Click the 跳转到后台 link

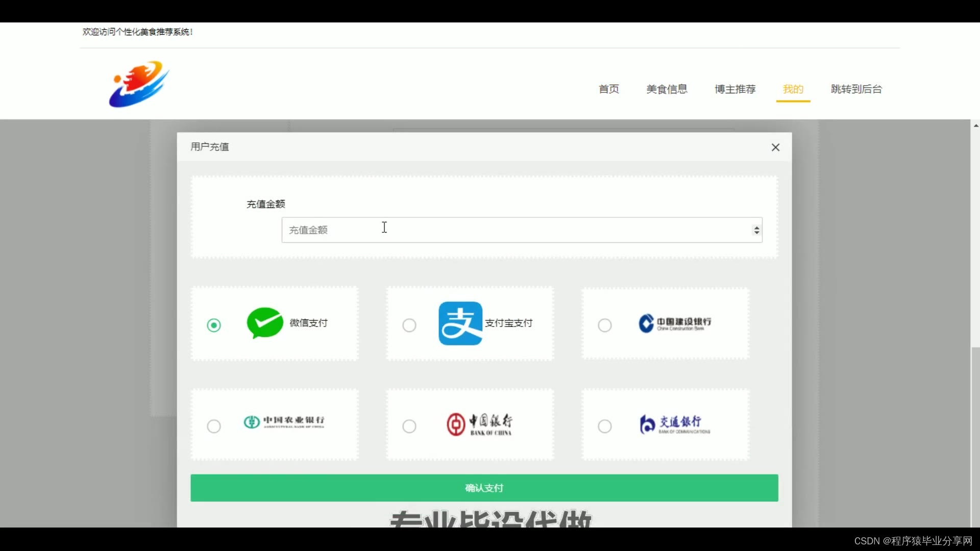pos(856,89)
